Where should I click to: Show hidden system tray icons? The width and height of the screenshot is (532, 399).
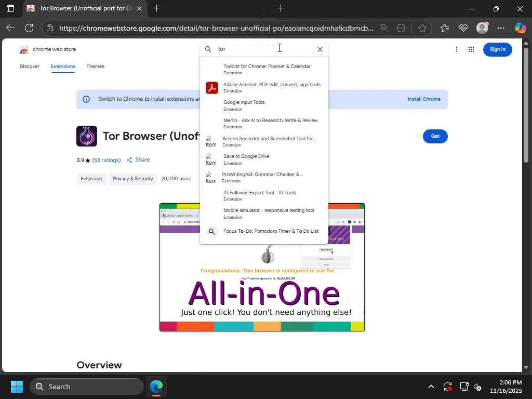click(x=431, y=387)
